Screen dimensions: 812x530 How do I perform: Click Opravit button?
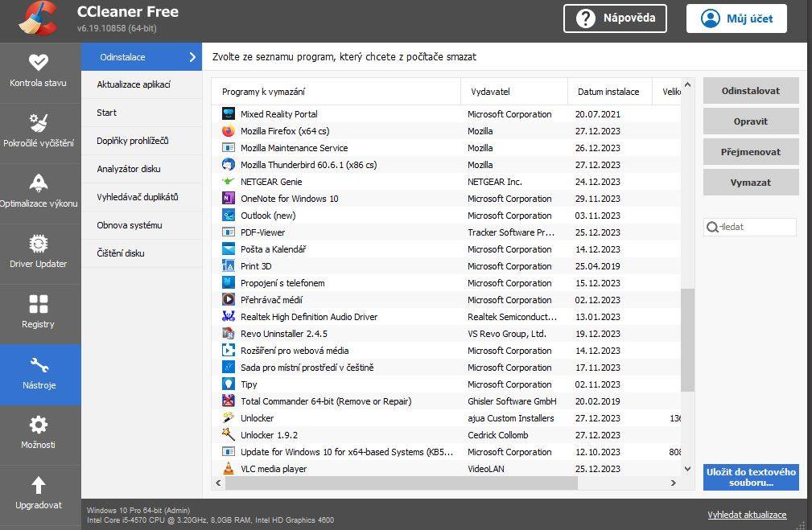[x=751, y=121]
